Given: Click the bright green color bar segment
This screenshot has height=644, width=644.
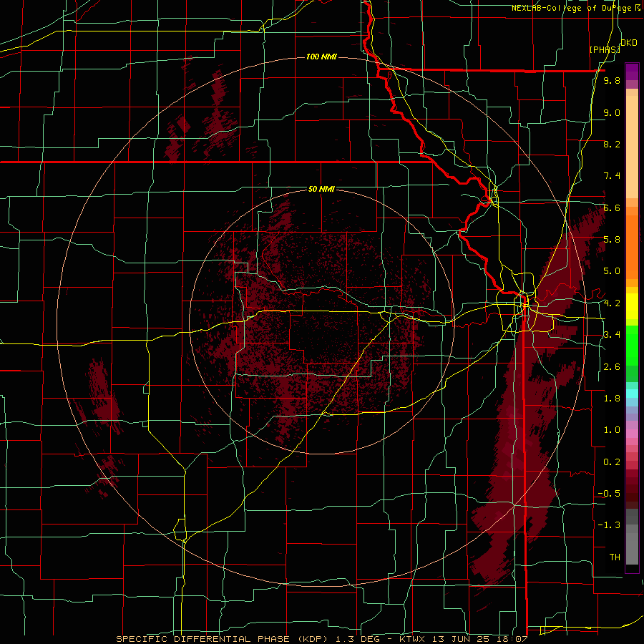Looking at the screenshot, I should tap(632, 347).
